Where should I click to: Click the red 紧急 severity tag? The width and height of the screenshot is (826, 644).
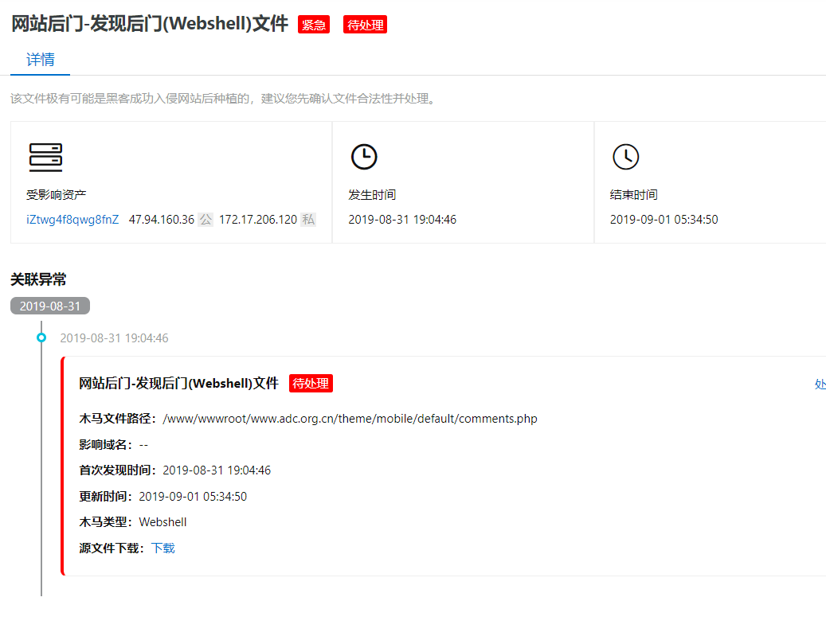[314, 25]
